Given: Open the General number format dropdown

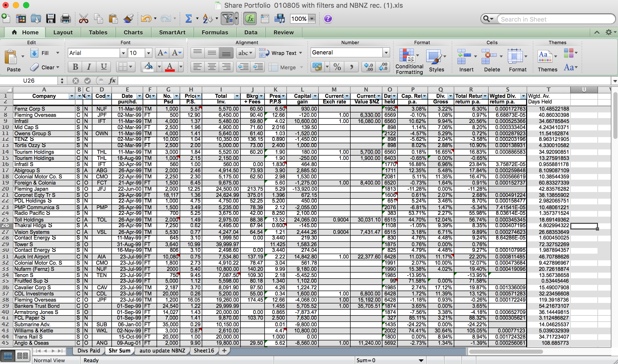Looking at the screenshot, I should (x=386, y=52).
